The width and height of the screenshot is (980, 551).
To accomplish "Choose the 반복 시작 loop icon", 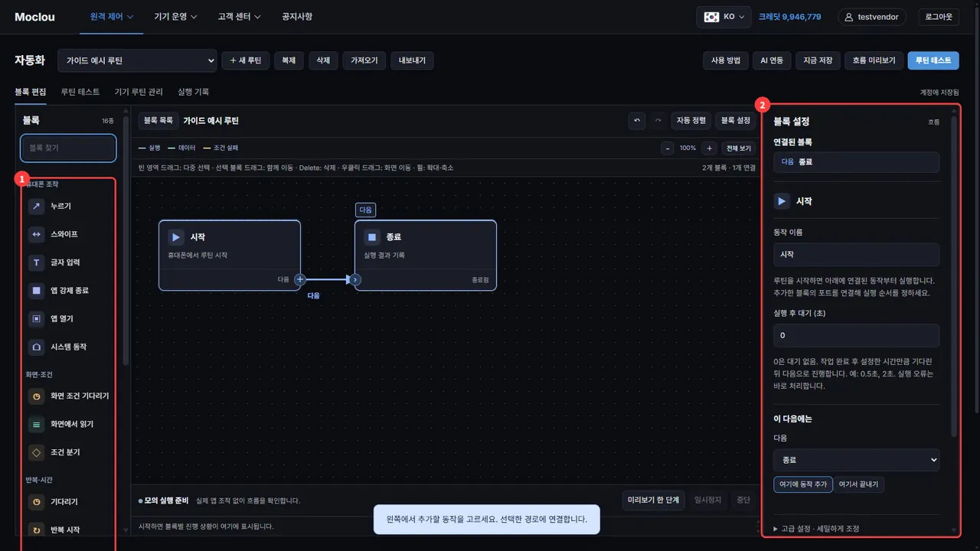I will point(36,530).
